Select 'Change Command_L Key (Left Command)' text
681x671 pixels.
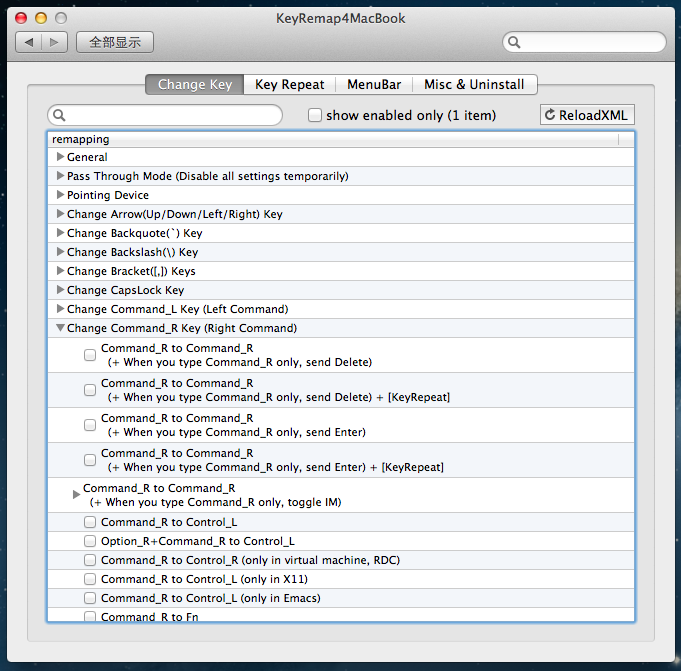point(178,309)
